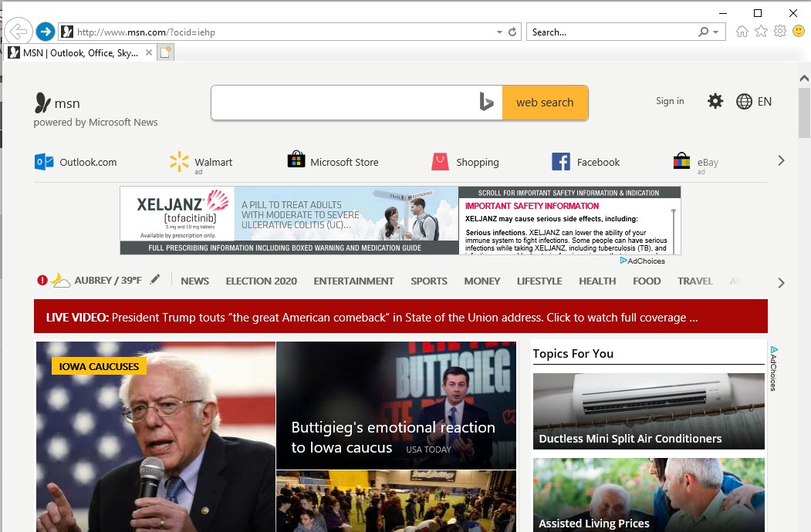Click the scrollbar inside XELJANZ safety info
The height and width of the screenshot is (532, 811).
click(674, 230)
